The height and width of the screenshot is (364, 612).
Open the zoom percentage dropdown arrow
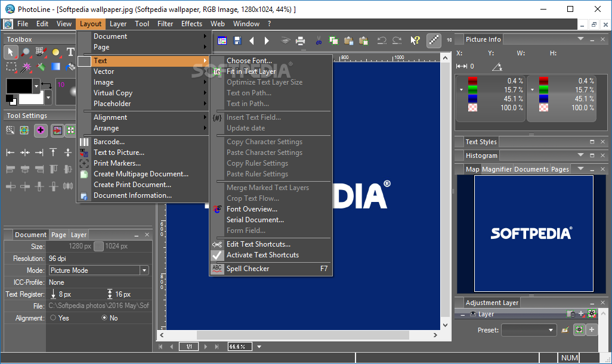(259, 347)
